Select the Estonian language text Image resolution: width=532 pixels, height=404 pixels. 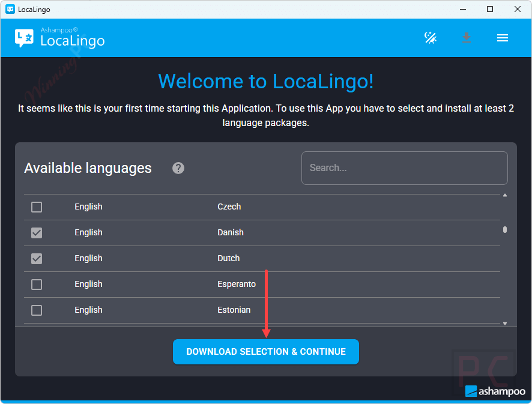pos(234,310)
